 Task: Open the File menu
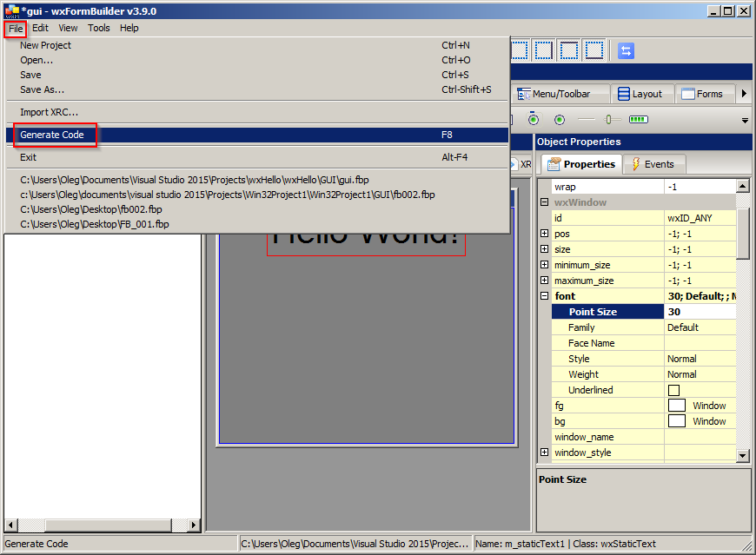click(16, 29)
